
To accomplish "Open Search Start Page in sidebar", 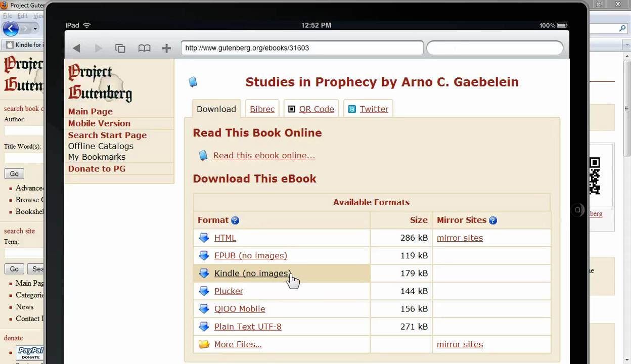I will click(x=107, y=135).
